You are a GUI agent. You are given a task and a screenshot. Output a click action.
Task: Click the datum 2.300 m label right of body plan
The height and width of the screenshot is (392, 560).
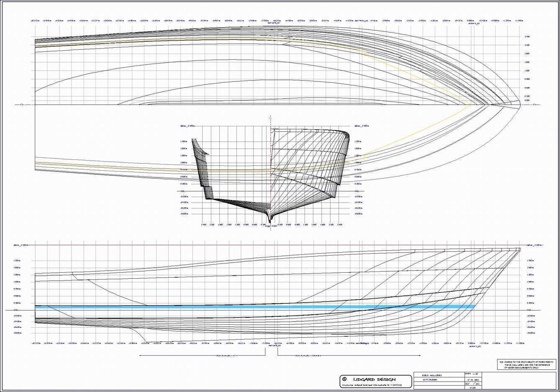361,126
